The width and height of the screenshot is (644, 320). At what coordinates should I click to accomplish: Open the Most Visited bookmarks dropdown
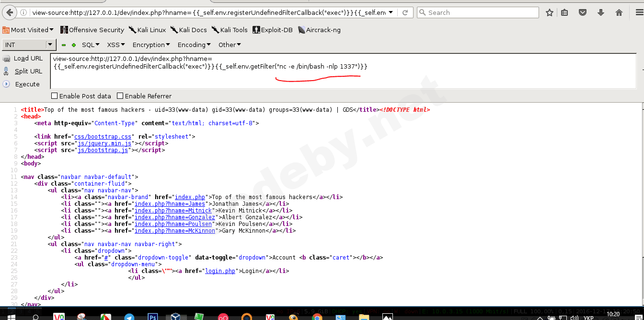pyautogui.click(x=28, y=30)
